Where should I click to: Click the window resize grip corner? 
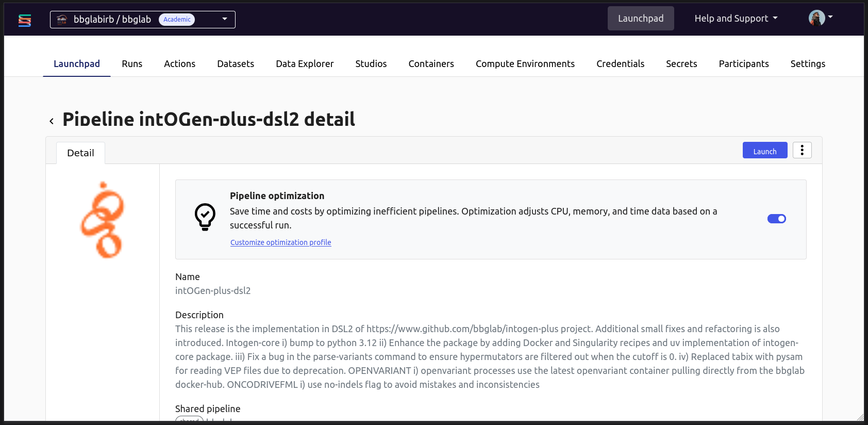coord(860,417)
